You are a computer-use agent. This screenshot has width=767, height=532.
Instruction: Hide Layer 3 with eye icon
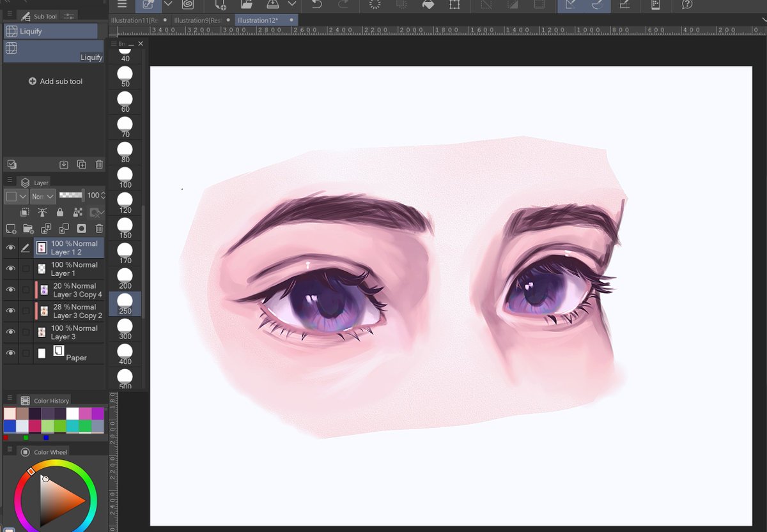click(10, 332)
